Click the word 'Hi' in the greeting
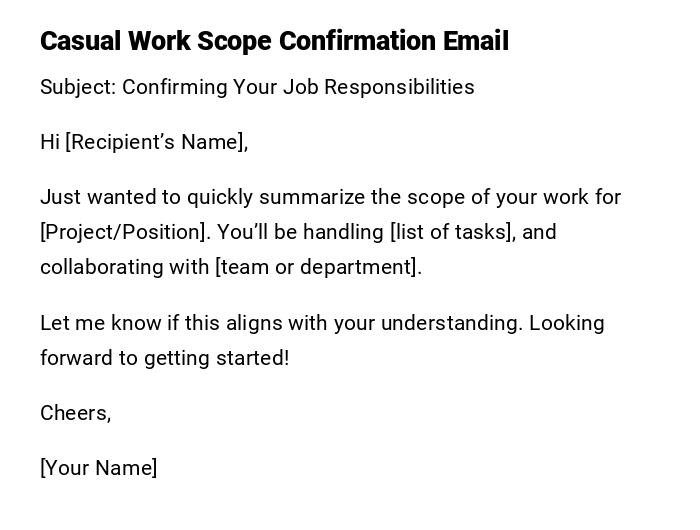Screen dimensions: 700x530 coord(50,142)
